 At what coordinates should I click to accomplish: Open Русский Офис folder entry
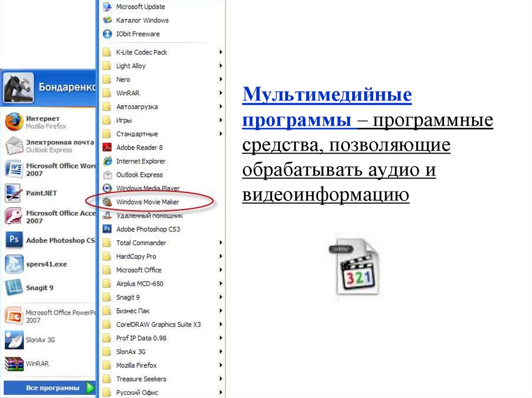click(163, 392)
